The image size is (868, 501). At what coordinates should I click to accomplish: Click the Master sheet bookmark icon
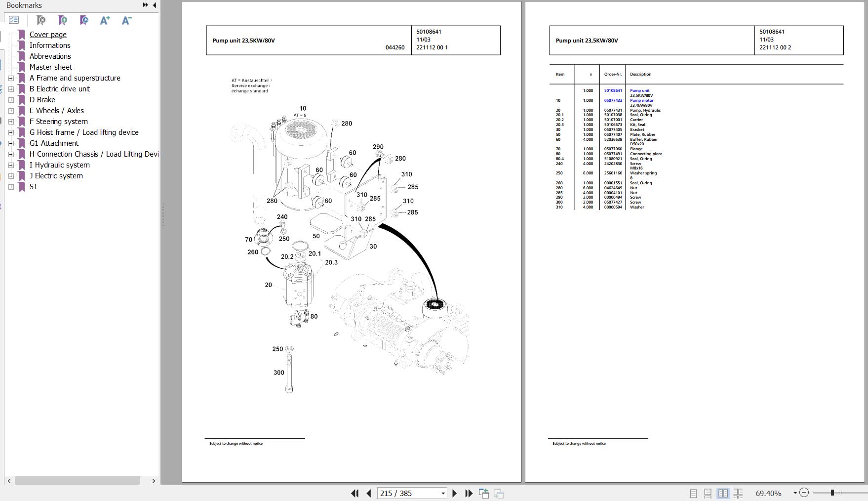21,67
